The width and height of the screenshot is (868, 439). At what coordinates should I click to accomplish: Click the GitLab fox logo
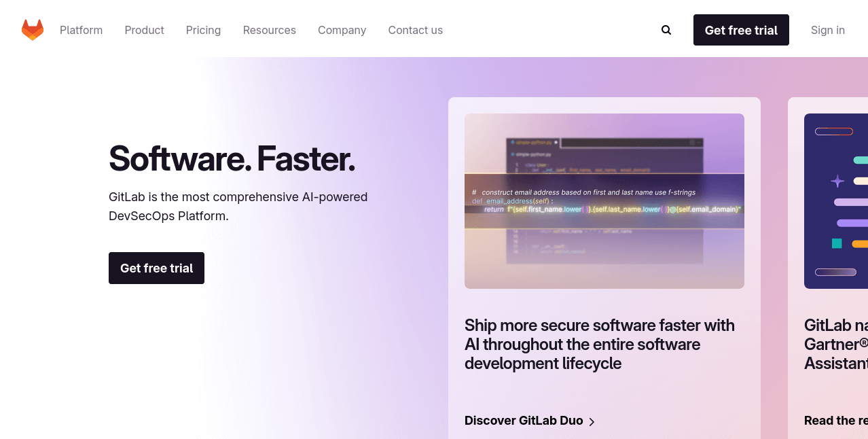[x=32, y=29]
